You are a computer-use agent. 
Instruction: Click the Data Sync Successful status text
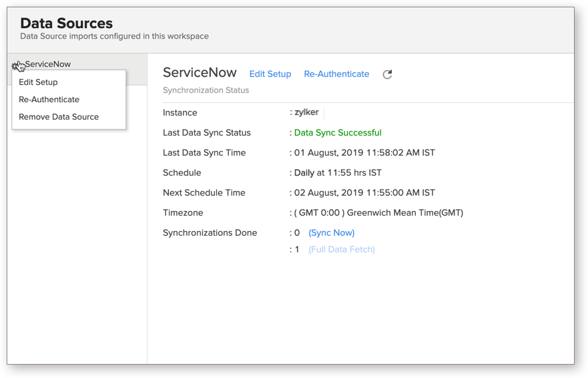pyautogui.click(x=338, y=133)
